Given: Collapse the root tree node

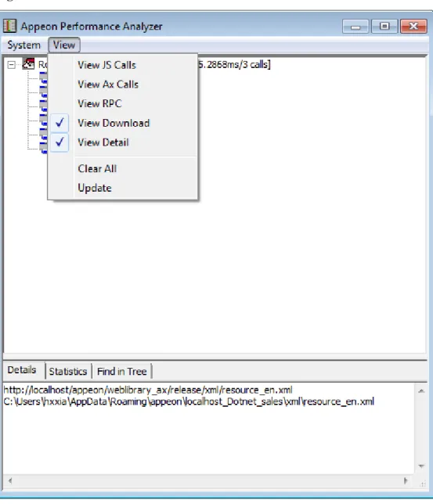Looking at the screenshot, I should [x=11, y=65].
